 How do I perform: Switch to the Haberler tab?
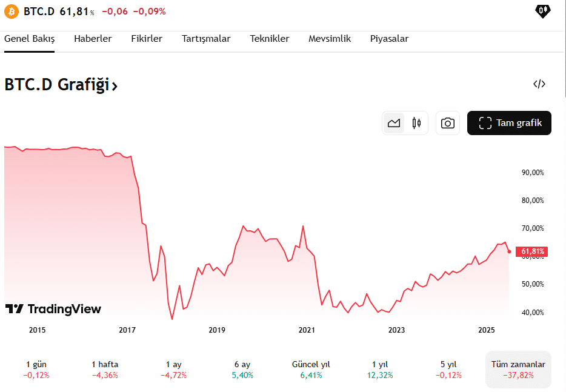[93, 38]
